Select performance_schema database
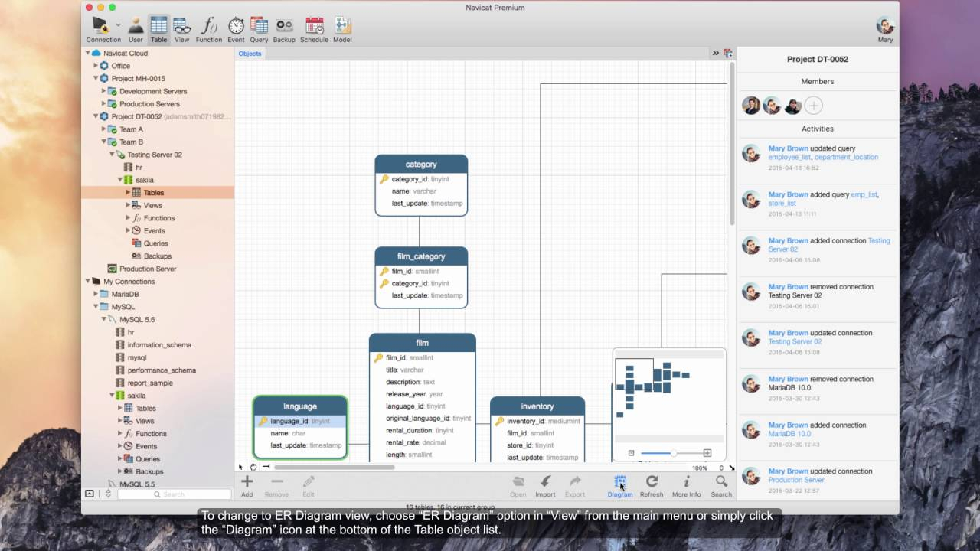 point(162,370)
